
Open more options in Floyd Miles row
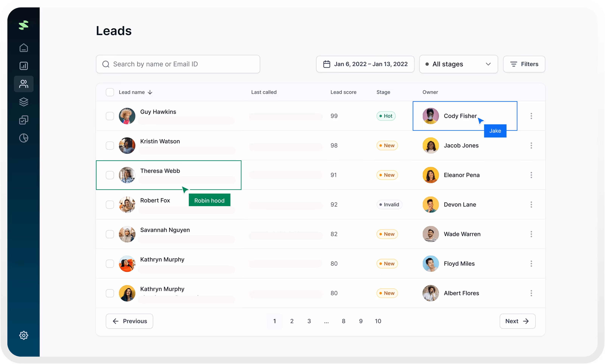(x=531, y=264)
